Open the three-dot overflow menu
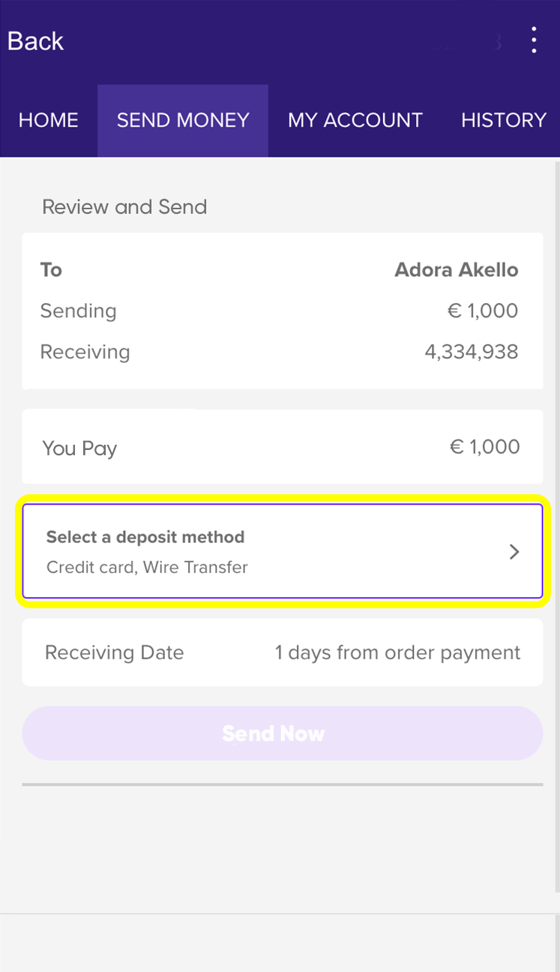Screen dimensions: 560x972 (x=534, y=40)
